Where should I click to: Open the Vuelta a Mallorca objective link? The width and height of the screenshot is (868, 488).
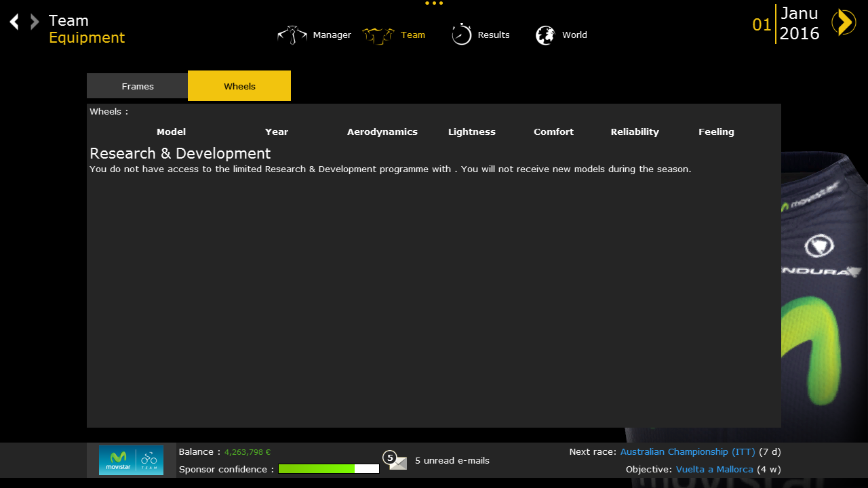tap(714, 470)
